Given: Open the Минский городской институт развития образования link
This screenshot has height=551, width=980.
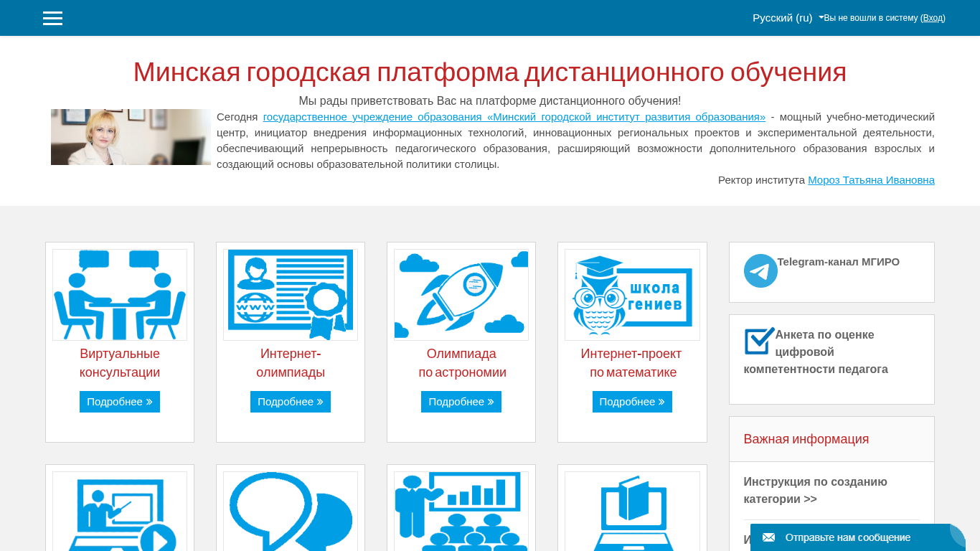Looking at the screenshot, I should pyautogui.click(x=514, y=117).
